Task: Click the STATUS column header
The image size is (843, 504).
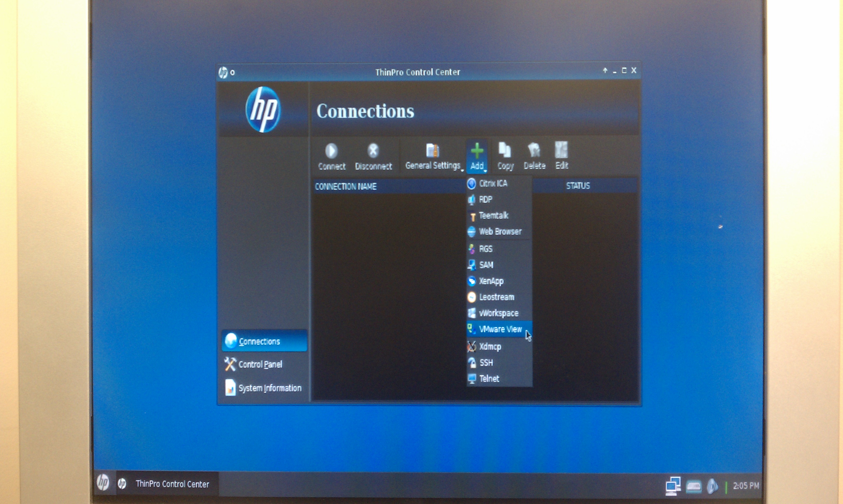Action: [x=578, y=185]
